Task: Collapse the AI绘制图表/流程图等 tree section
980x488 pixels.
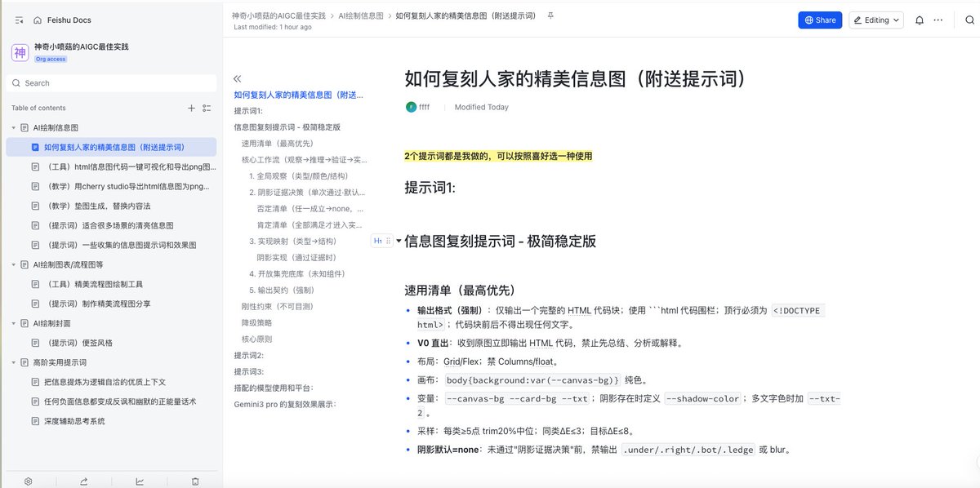Action: point(15,264)
